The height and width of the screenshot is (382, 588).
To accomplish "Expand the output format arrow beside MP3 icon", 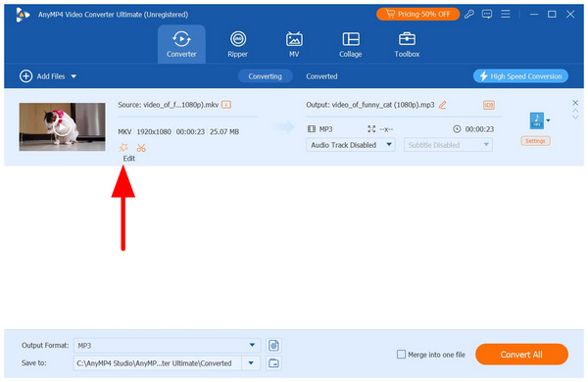I will pos(548,120).
